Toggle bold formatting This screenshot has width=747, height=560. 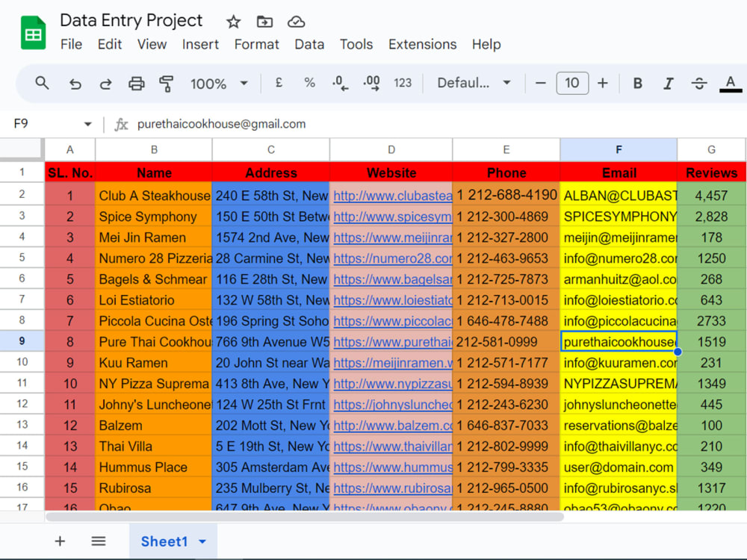tap(637, 84)
